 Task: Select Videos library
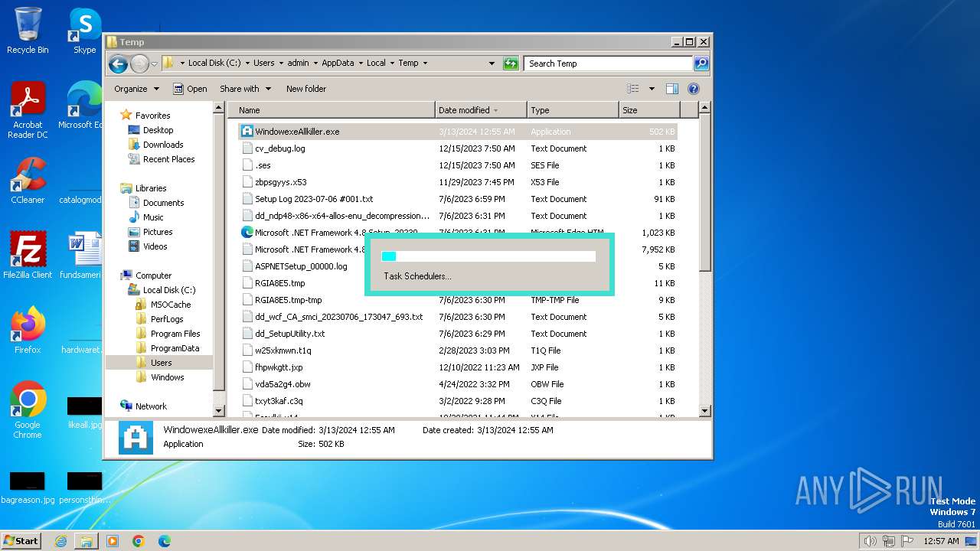pyautogui.click(x=155, y=246)
